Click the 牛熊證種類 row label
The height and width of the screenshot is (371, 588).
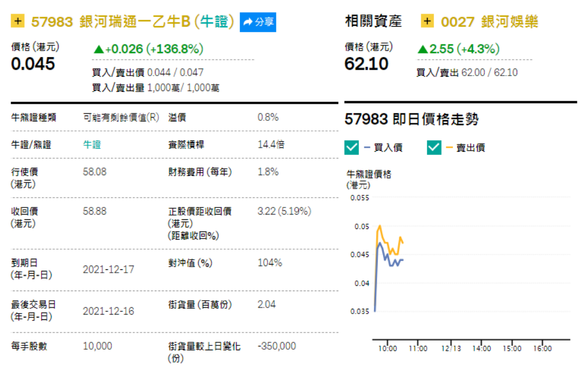tap(34, 117)
